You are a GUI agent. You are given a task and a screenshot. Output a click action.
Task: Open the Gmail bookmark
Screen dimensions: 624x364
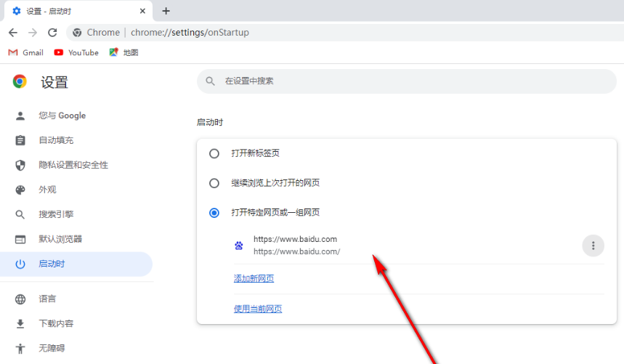(x=26, y=52)
